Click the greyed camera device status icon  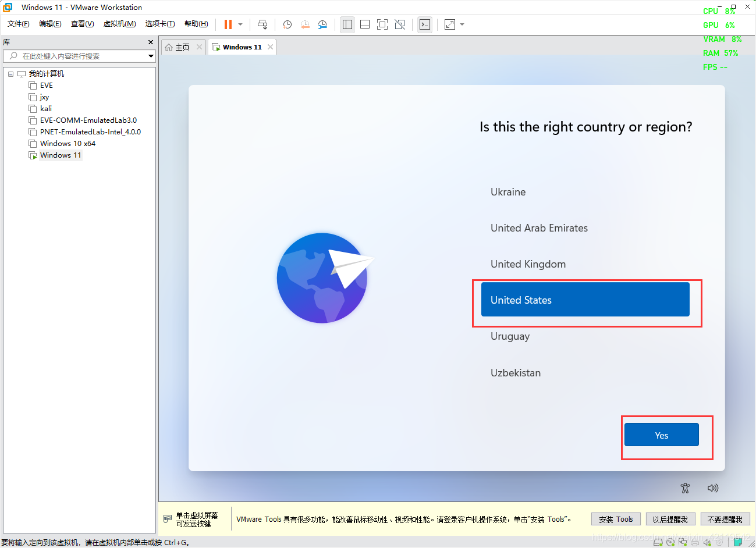tap(719, 542)
